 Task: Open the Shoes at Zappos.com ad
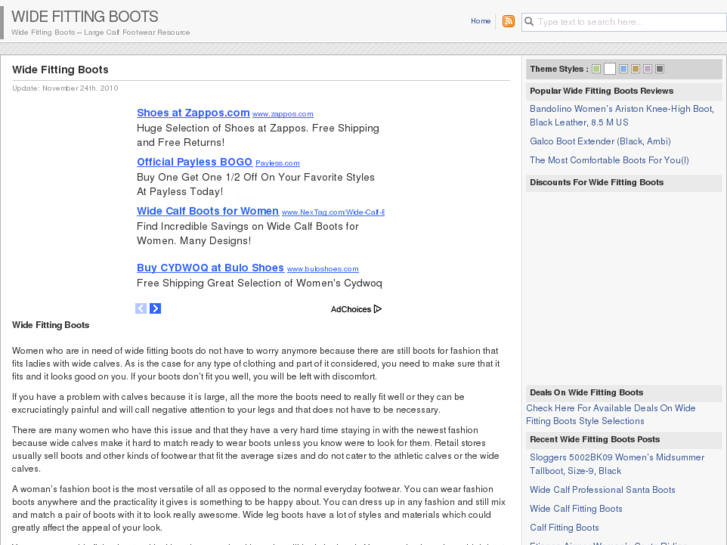pos(193,113)
